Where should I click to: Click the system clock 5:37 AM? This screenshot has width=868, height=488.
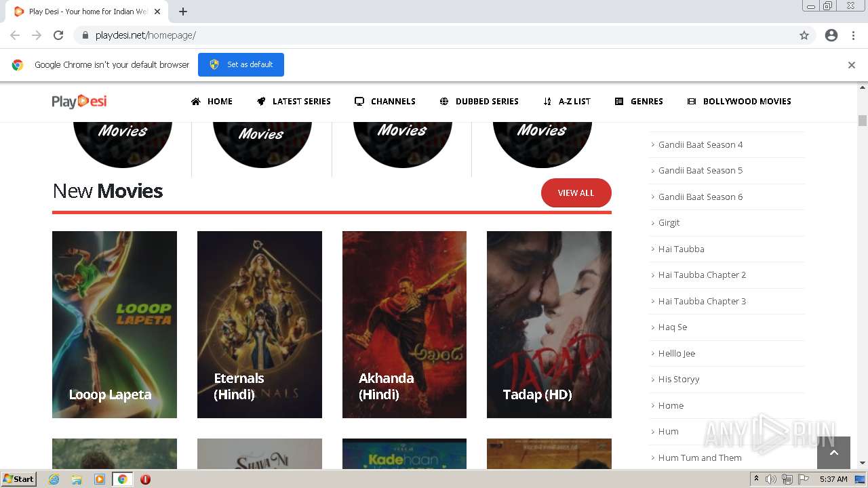point(833,479)
